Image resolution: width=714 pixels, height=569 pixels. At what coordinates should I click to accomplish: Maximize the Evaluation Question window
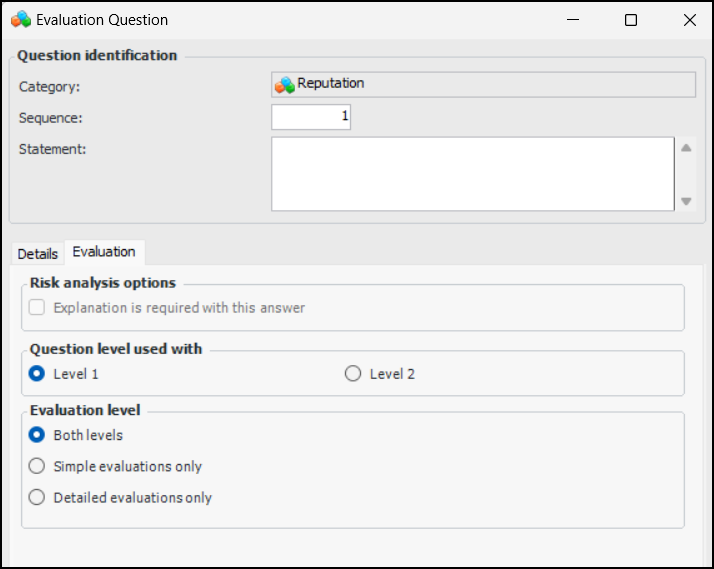pos(631,20)
